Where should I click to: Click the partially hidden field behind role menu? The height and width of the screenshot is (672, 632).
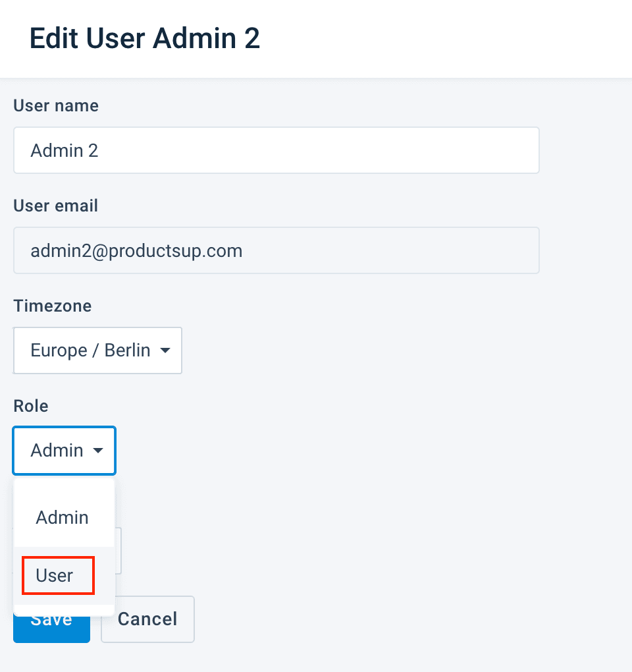(x=118, y=550)
